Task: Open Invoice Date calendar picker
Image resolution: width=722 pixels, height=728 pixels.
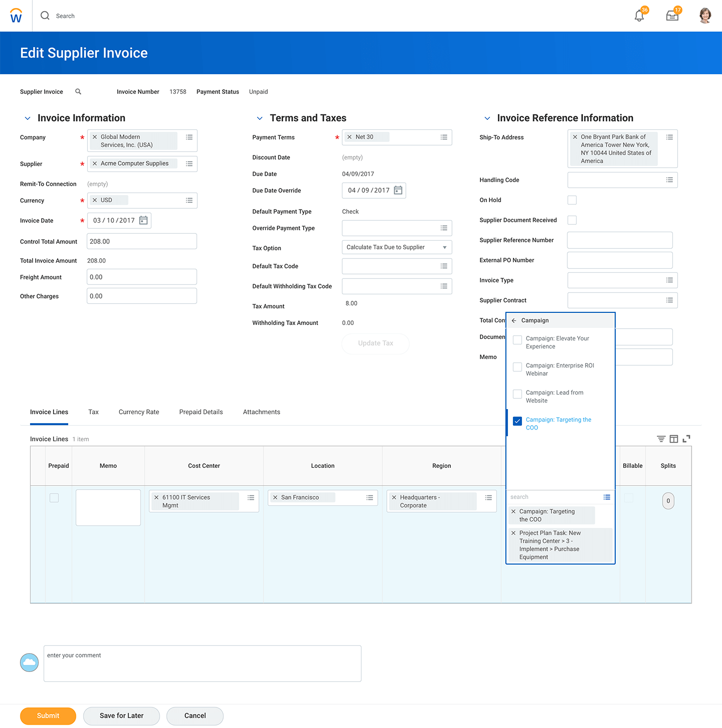Action: point(143,221)
